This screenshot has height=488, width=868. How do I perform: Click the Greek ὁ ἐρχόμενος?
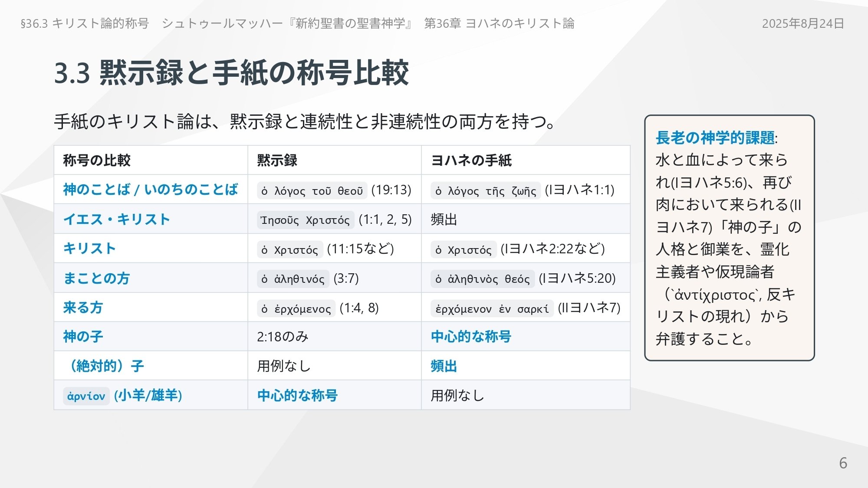pyautogui.click(x=296, y=308)
